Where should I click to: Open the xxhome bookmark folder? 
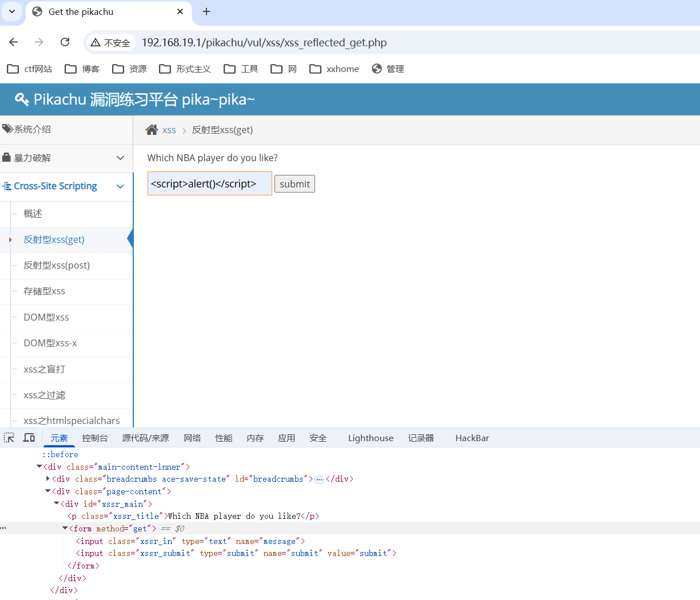pos(335,69)
